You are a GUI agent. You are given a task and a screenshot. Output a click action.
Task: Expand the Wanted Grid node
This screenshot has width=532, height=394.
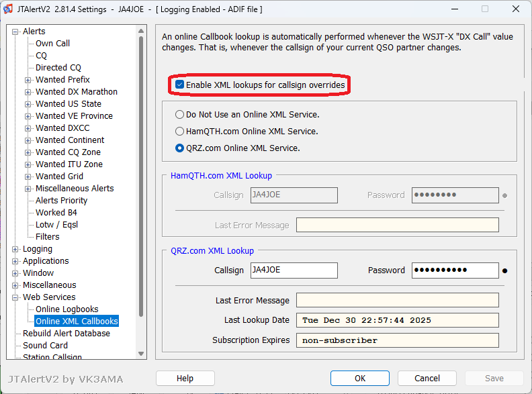(28, 177)
